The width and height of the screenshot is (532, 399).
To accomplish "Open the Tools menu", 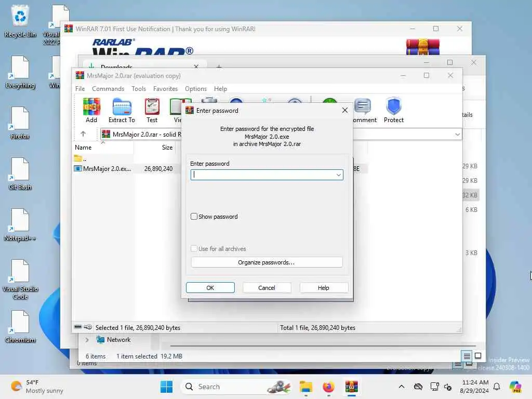I will point(138,88).
